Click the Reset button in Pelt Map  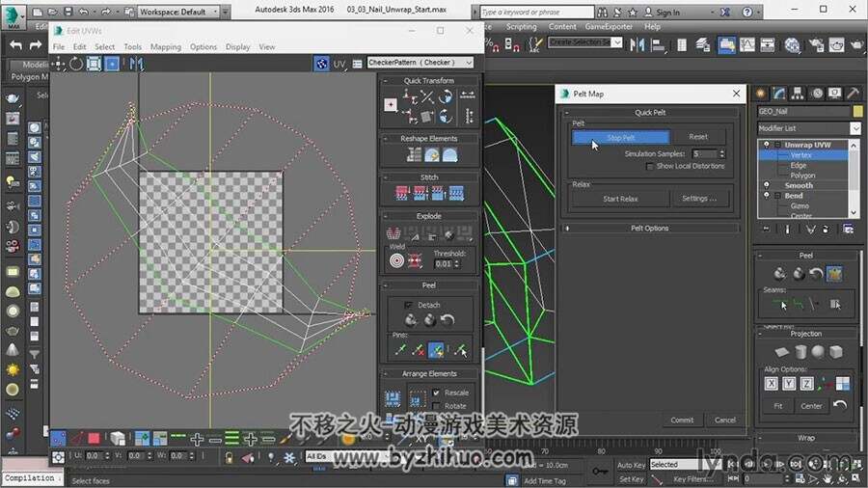(698, 137)
